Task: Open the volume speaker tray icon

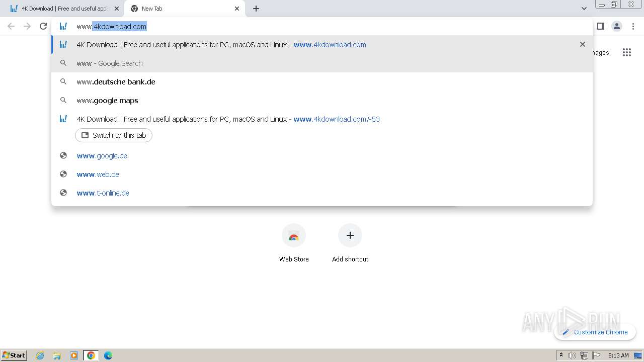Action: pos(572,355)
